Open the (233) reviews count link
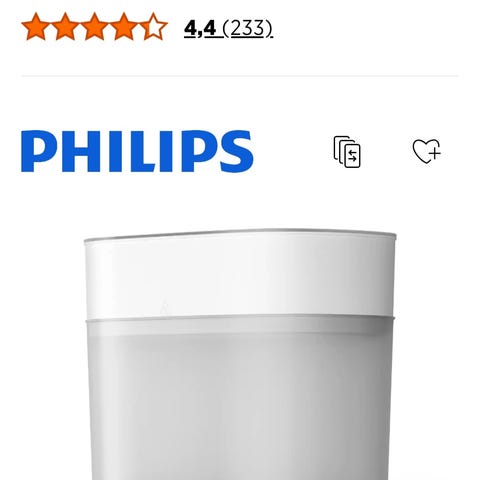The image size is (480, 480). (x=248, y=29)
